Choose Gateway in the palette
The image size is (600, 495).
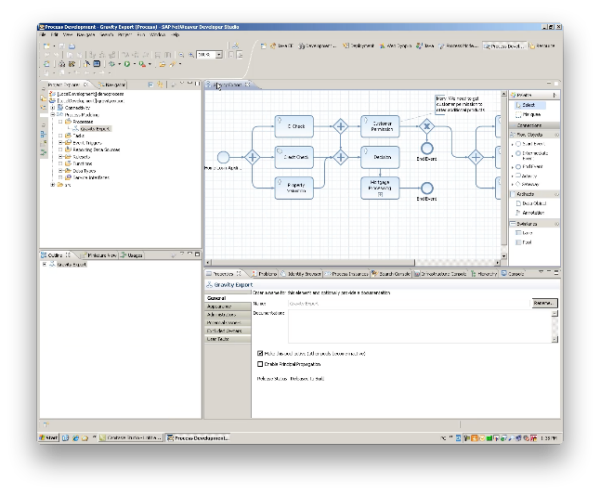click(527, 184)
